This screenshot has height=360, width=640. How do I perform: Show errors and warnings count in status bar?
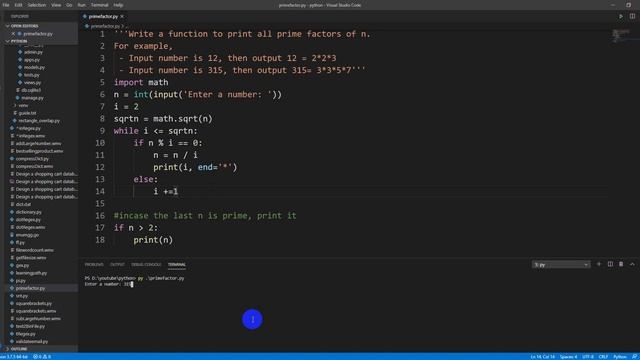42,357
